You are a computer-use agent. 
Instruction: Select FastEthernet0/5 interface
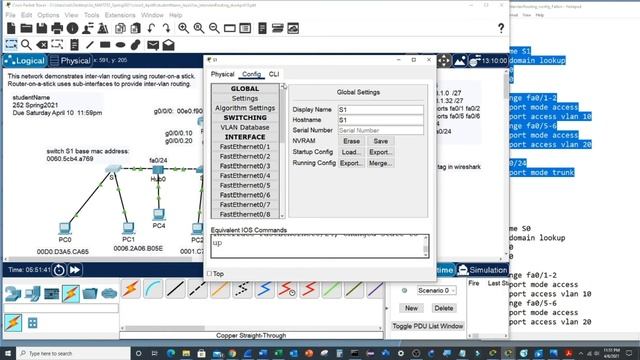click(x=245, y=185)
